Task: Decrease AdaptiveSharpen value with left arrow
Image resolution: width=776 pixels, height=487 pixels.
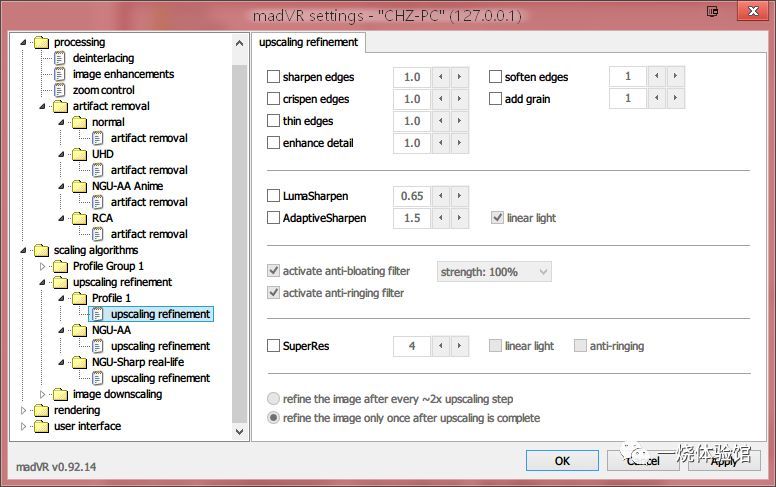Action: point(440,218)
